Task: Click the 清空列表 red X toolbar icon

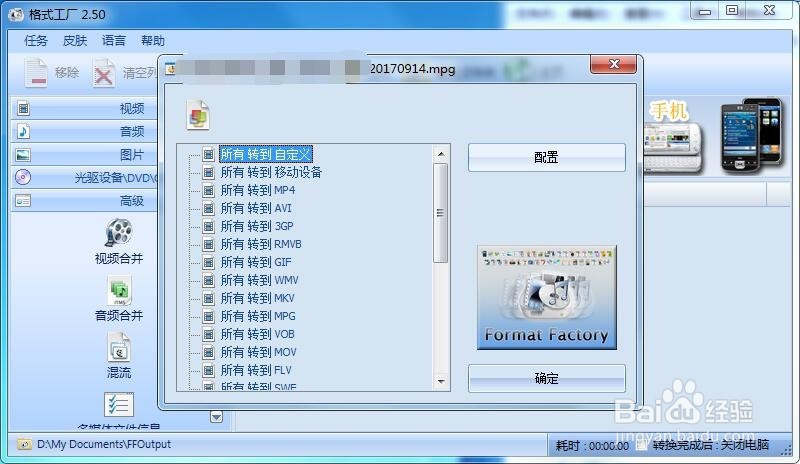Action: pyautogui.click(x=104, y=74)
